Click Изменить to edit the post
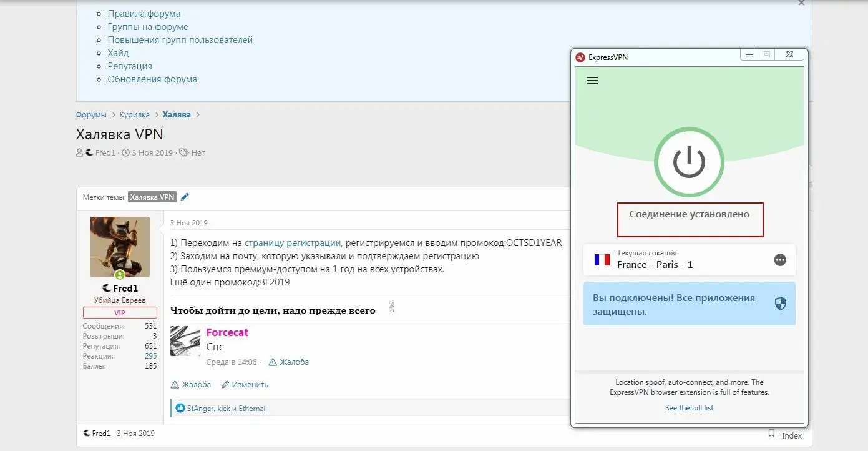The width and height of the screenshot is (868, 451). tap(245, 385)
